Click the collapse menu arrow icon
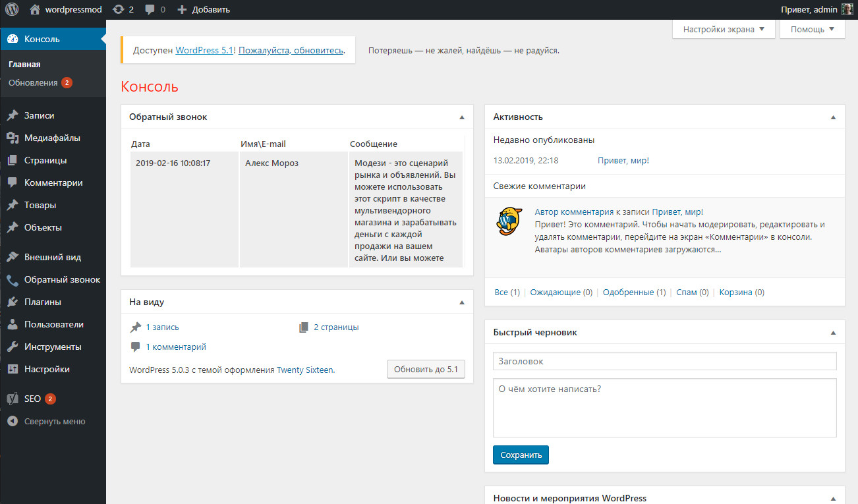 [x=13, y=421]
